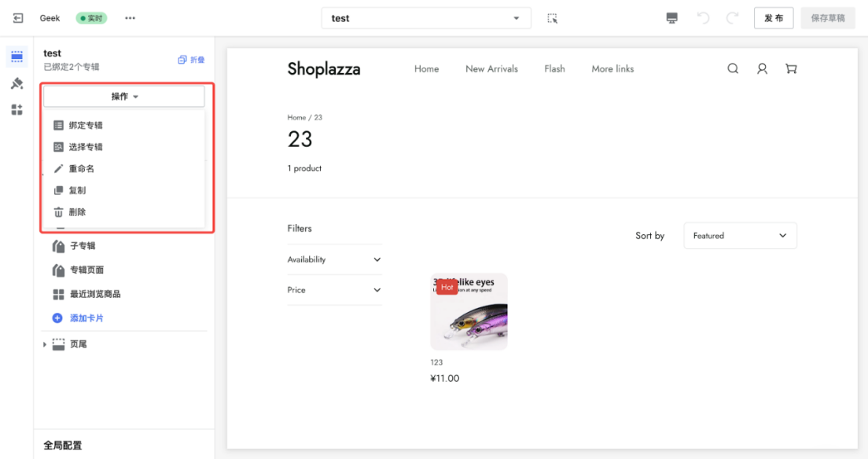Click the 添加卡片 add card link
Screen dimensions: 868x459
(86, 318)
